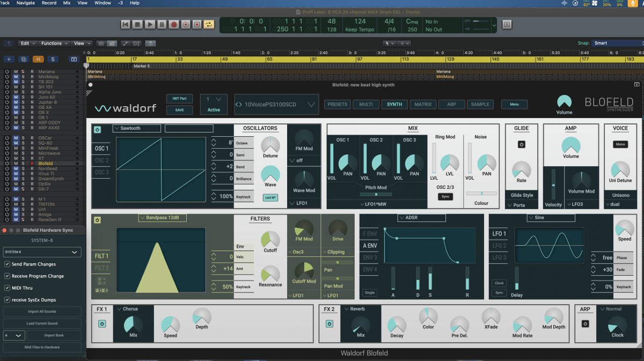Click the solid red Record button
644x361 pixels.
click(x=174, y=24)
